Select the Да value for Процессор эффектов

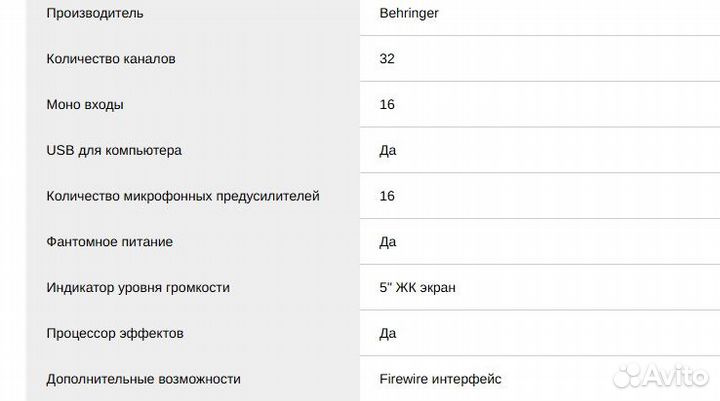click(388, 333)
